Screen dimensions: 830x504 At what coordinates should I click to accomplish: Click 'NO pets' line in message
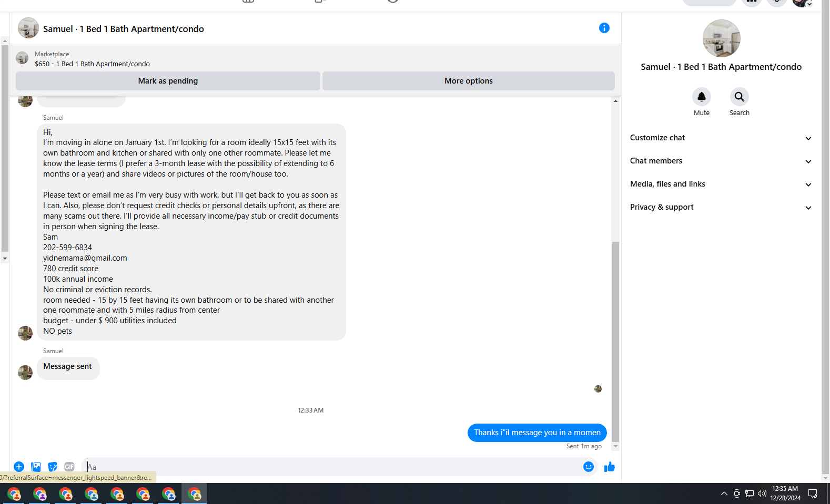point(57,331)
